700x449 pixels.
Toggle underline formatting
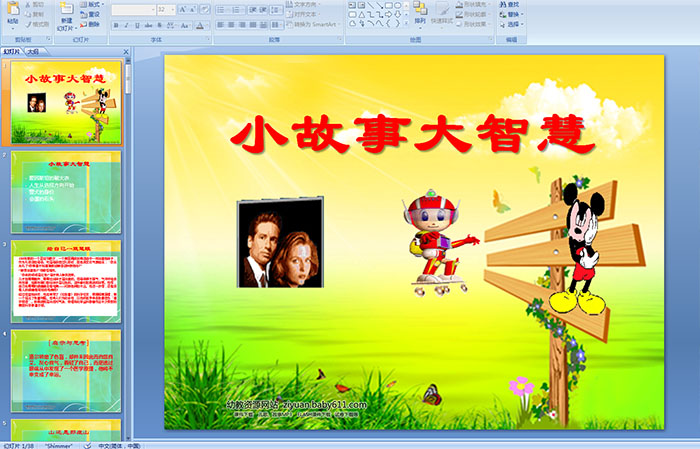pyautogui.click(x=137, y=25)
